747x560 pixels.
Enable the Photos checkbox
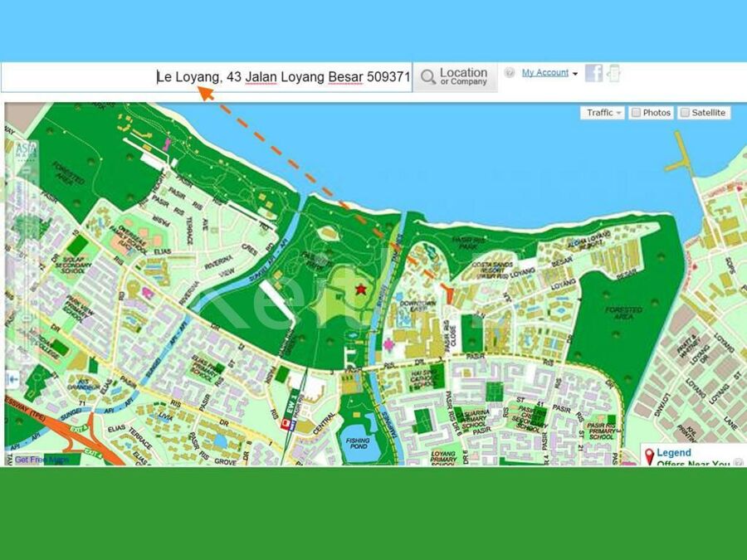point(635,113)
